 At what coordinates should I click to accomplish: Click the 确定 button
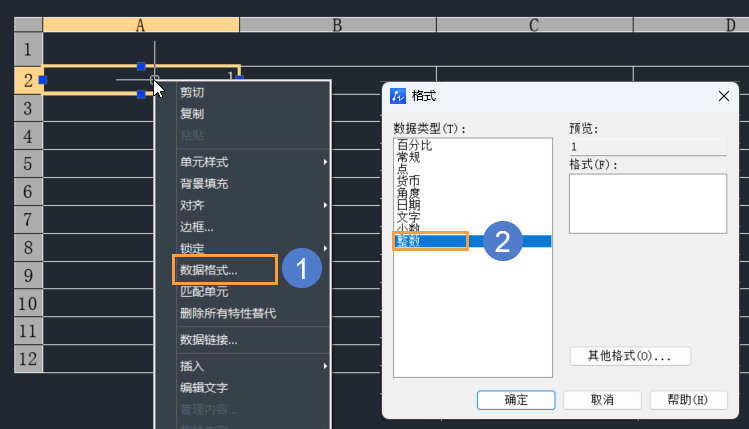(516, 400)
